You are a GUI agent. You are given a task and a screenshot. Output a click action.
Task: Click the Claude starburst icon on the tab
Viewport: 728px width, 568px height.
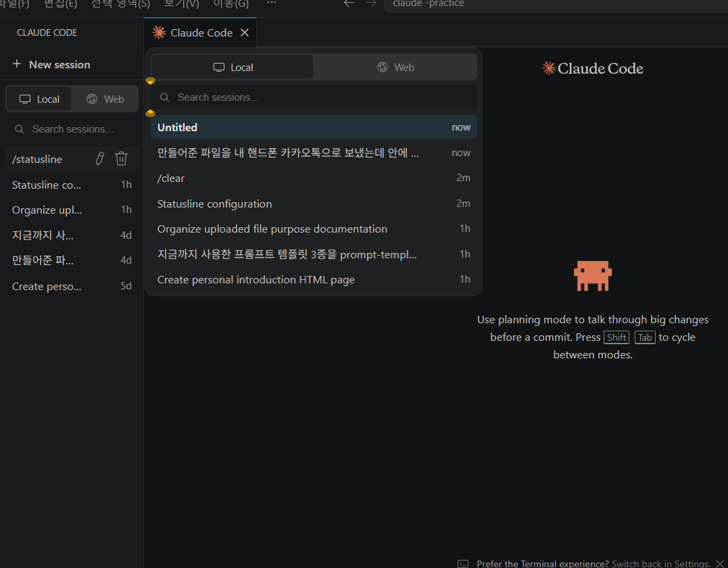pyautogui.click(x=159, y=32)
